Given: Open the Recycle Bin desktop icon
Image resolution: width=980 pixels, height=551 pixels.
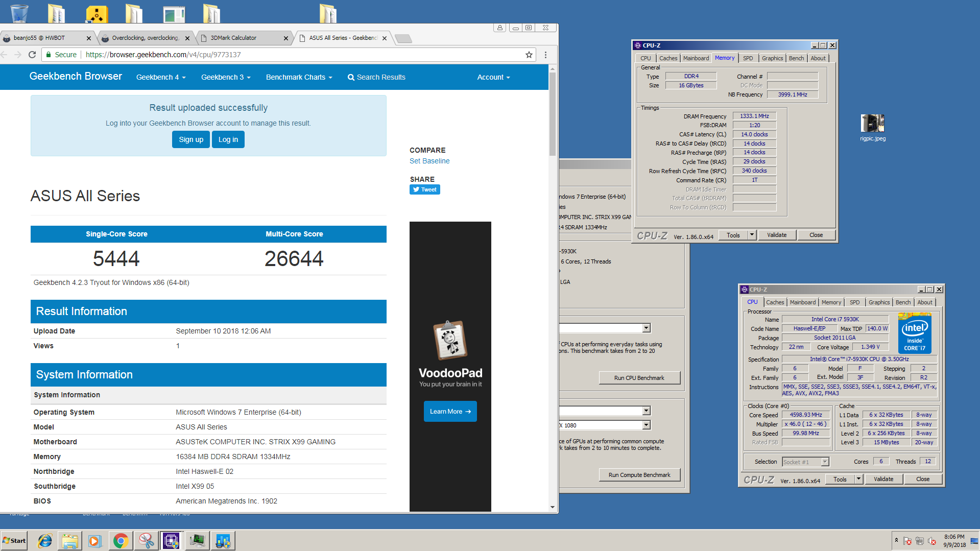Looking at the screenshot, I should (19, 13).
